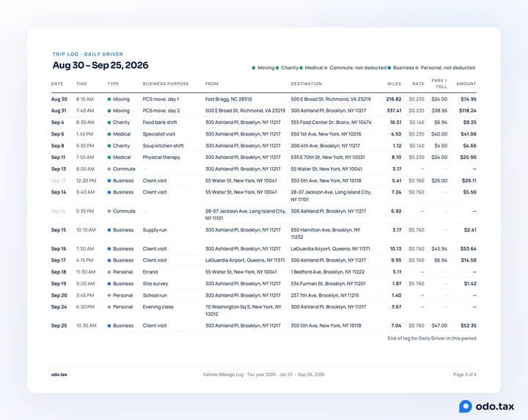The height and width of the screenshot is (420, 528).
Task: Click 'PCS move, day 1' purpose
Action: [161, 99]
